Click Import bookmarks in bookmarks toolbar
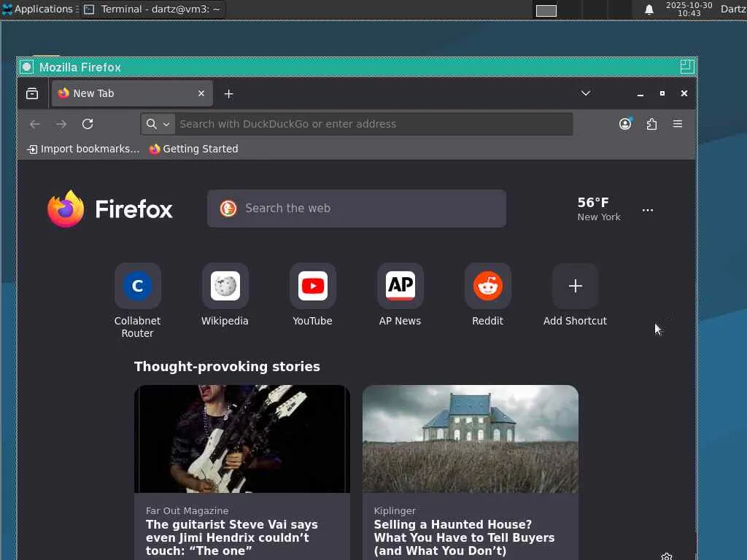747x560 pixels. pyautogui.click(x=83, y=149)
